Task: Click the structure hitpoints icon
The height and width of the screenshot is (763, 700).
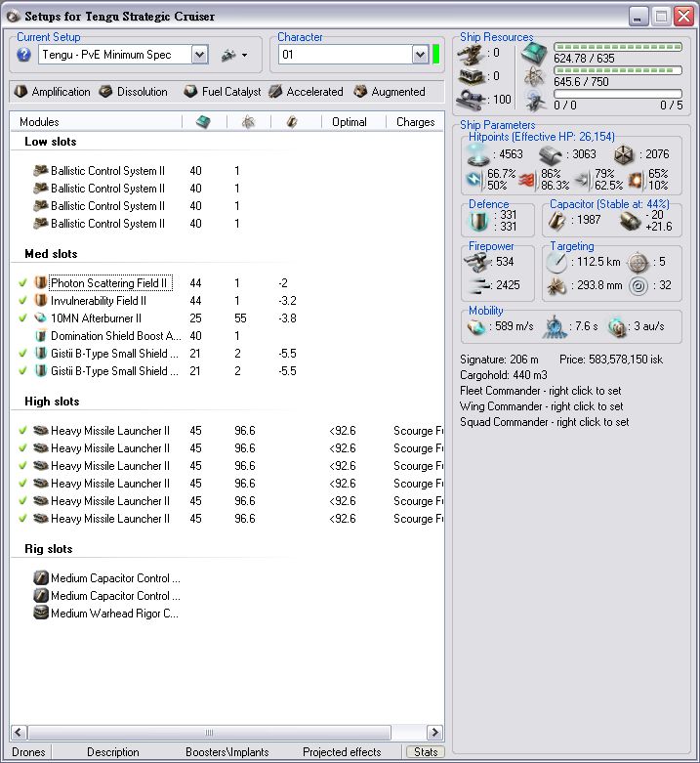Action: 624,154
